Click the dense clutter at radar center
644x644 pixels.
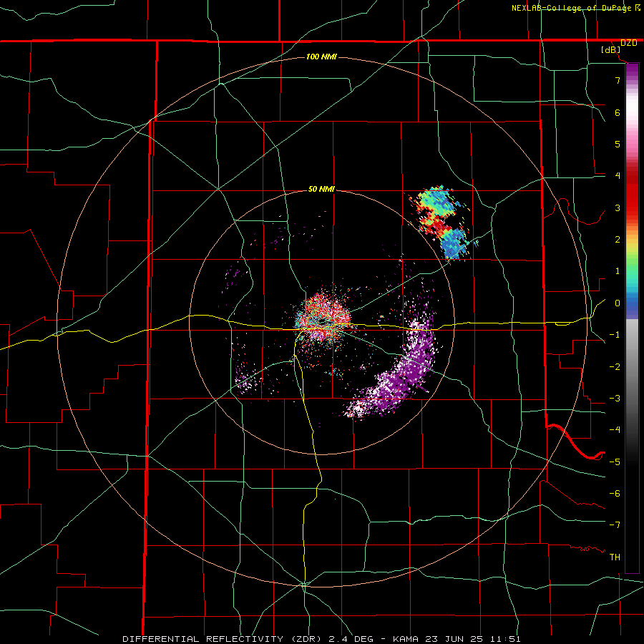[324, 318]
